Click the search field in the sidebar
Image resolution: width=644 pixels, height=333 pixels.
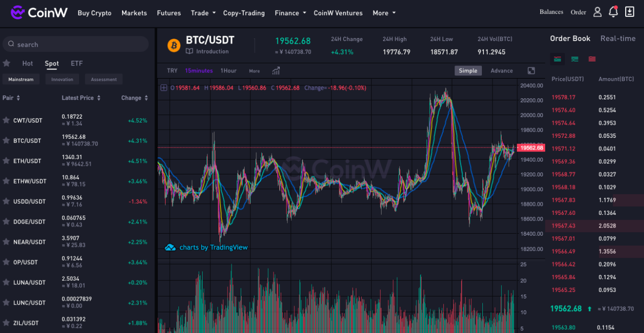(x=75, y=45)
